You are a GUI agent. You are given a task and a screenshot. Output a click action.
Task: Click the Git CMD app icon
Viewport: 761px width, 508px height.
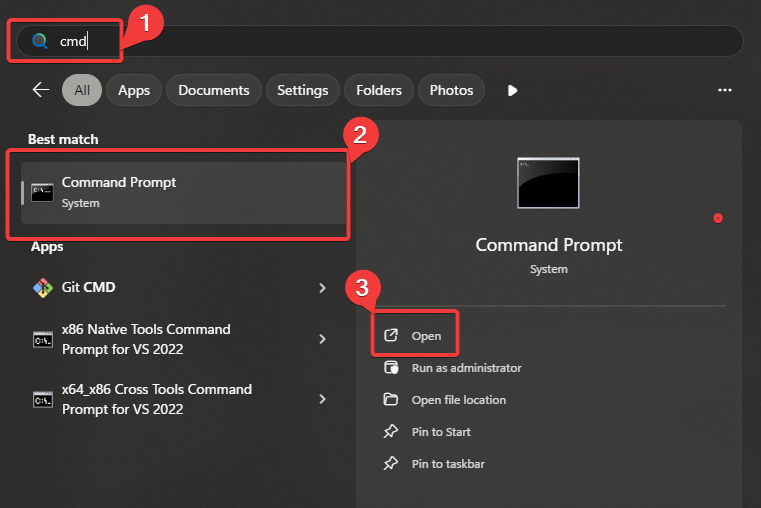[x=43, y=288]
